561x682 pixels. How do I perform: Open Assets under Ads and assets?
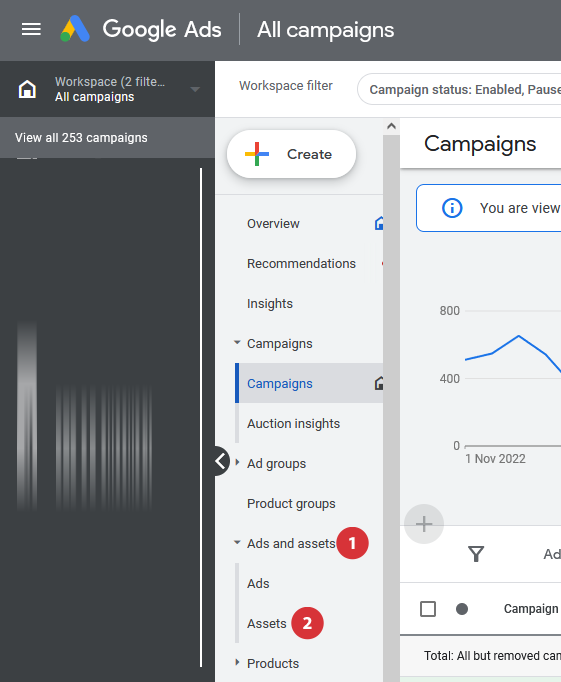pyautogui.click(x=267, y=624)
